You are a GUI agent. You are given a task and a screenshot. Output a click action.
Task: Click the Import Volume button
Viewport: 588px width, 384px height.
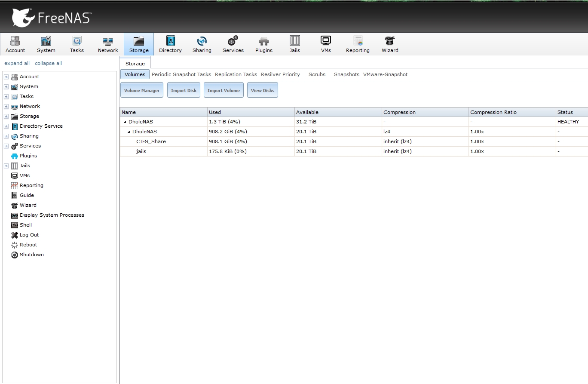[224, 90]
